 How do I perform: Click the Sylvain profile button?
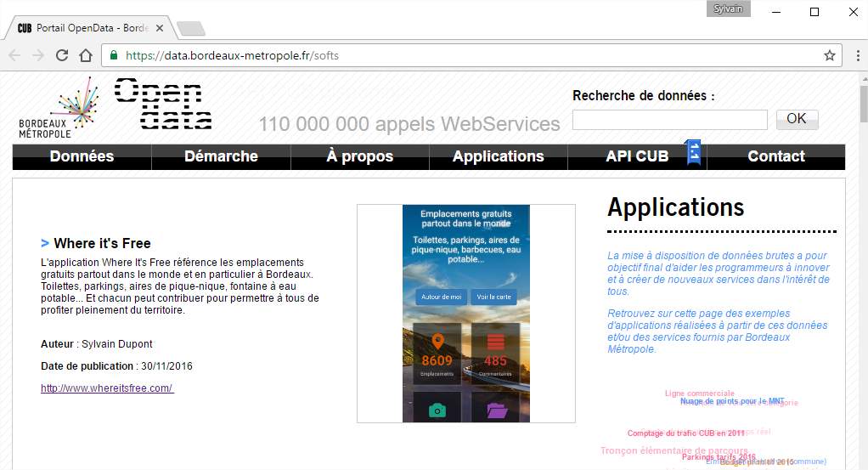[728, 8]
